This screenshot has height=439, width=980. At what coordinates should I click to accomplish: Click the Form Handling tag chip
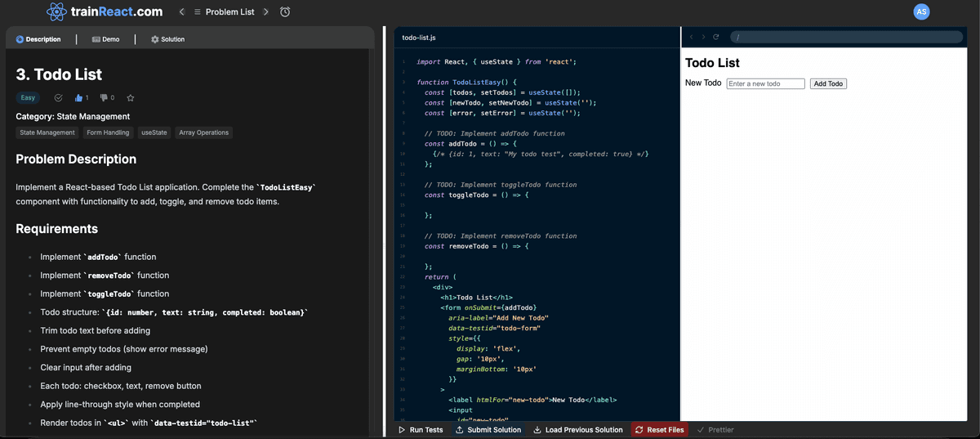point(108,132)
